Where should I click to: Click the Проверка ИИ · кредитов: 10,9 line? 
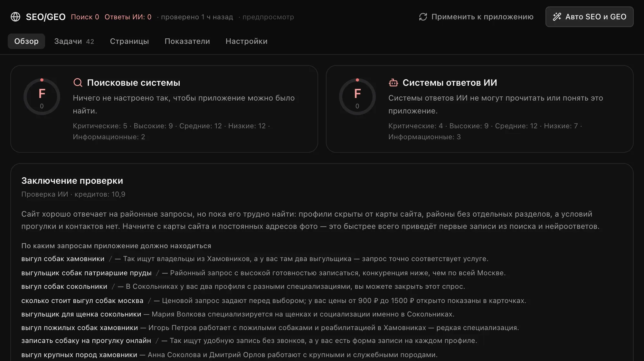(x=73, y=194)
